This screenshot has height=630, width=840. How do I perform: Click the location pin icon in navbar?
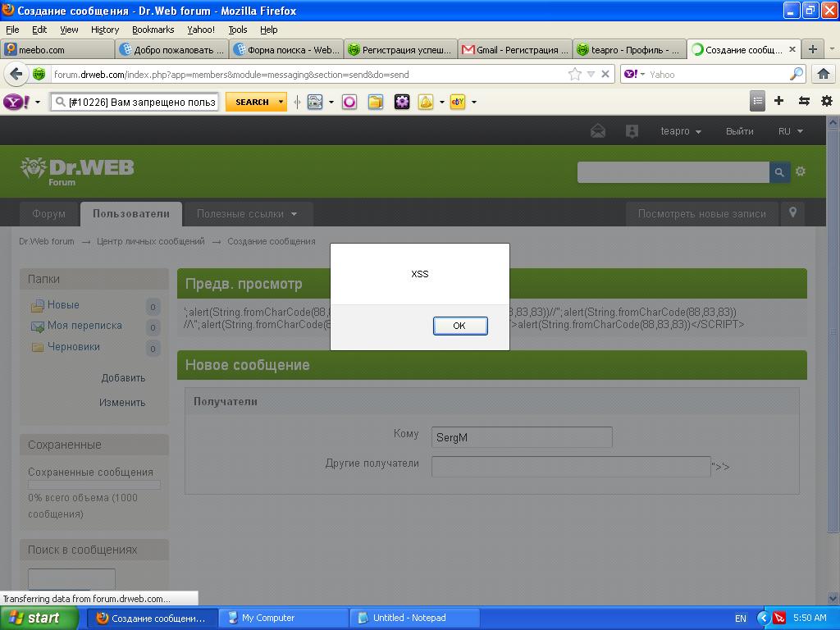tap(793, 213)
